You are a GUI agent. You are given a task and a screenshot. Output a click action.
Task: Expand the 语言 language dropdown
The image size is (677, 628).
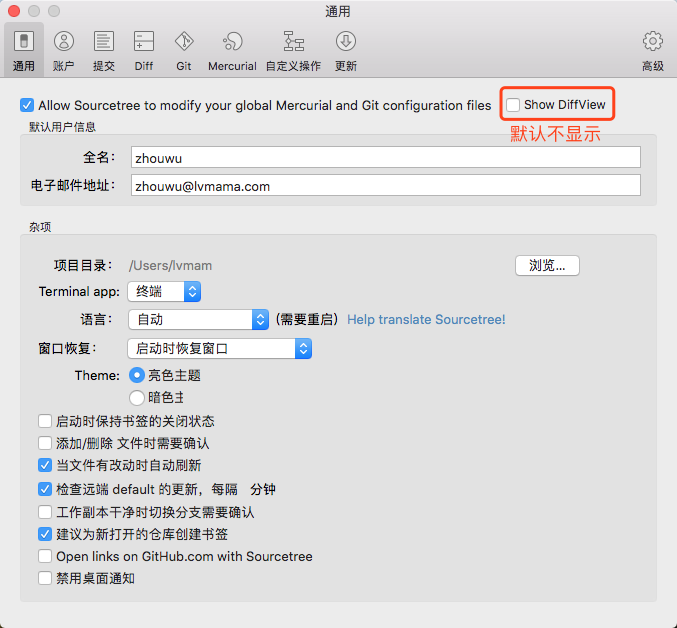[198, 319]
